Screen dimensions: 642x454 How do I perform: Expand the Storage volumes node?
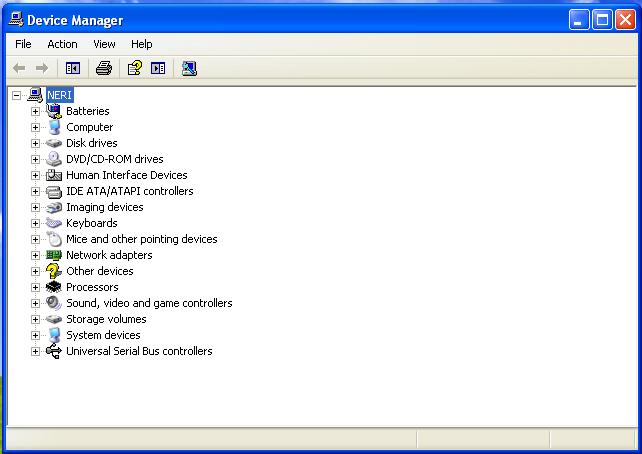pos(35,319)
